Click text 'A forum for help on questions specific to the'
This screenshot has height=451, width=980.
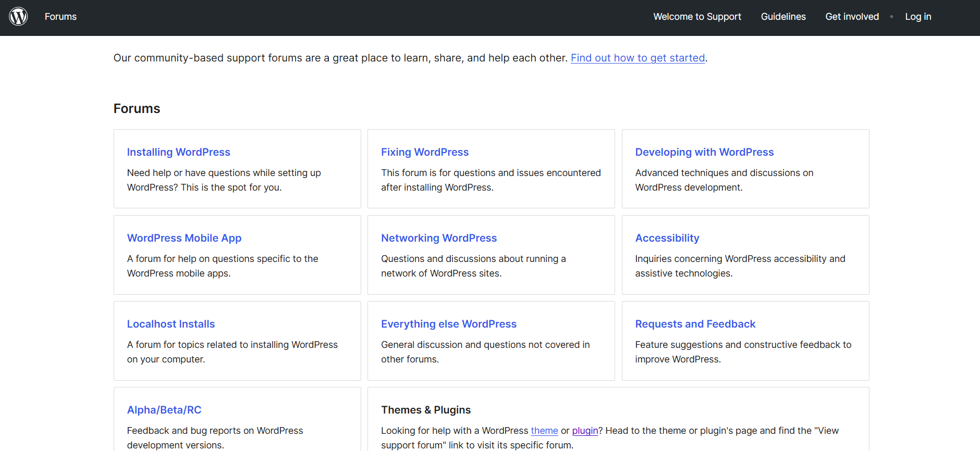point(223,259)
